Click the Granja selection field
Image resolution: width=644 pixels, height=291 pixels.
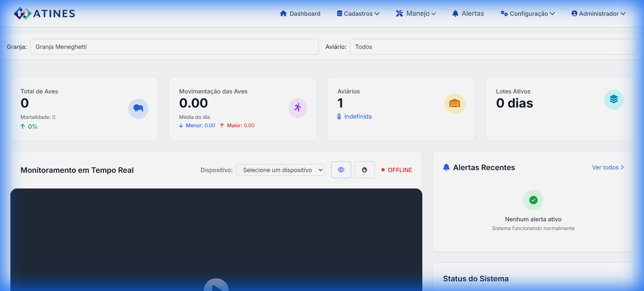(x=174, y=47)
